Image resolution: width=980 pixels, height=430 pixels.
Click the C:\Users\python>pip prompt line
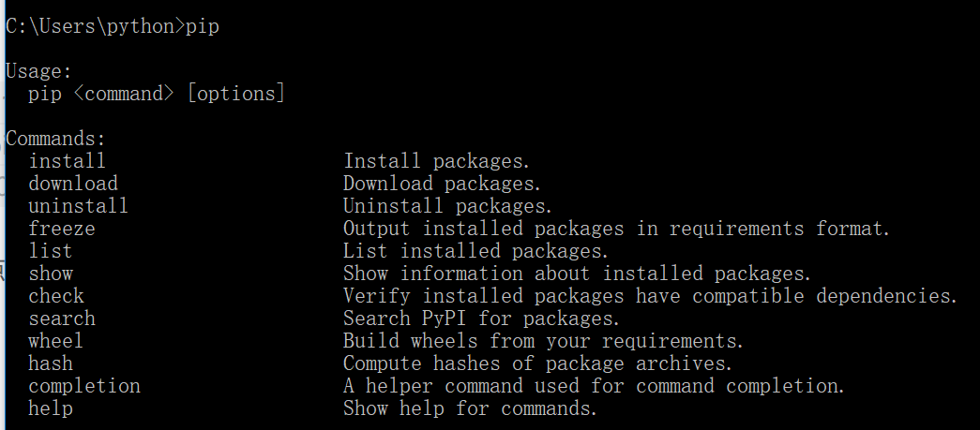113,26
